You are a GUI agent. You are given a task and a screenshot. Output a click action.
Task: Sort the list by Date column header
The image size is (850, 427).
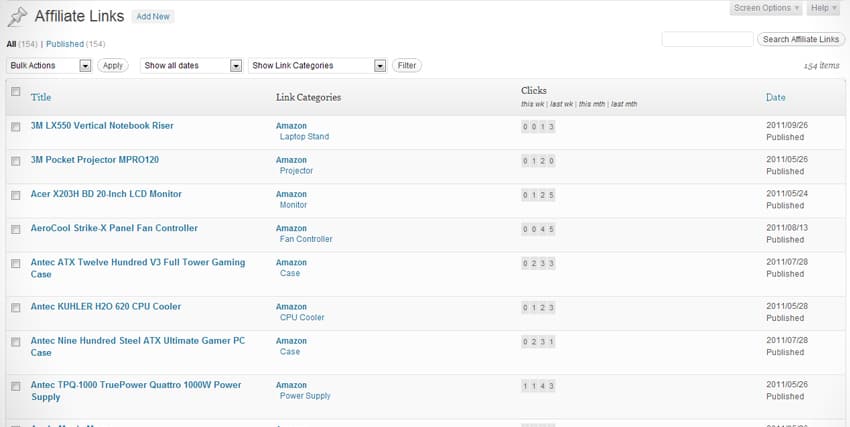(775, 97)
